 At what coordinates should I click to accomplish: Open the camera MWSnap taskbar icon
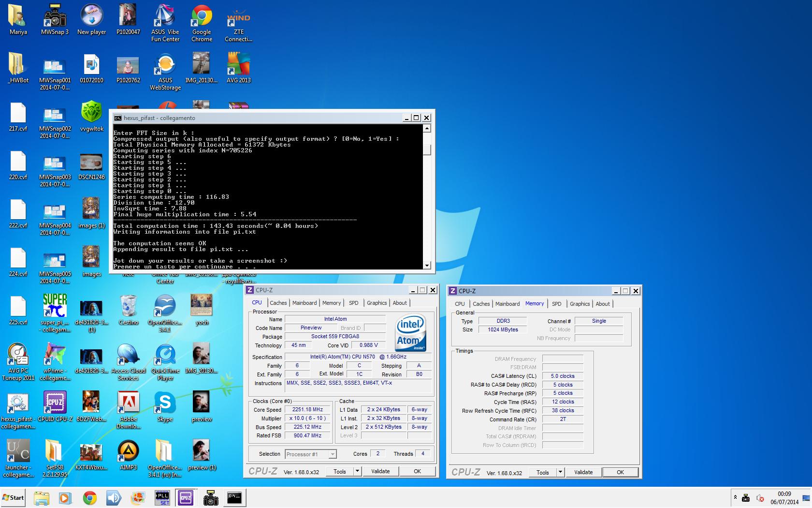point(210,498)
